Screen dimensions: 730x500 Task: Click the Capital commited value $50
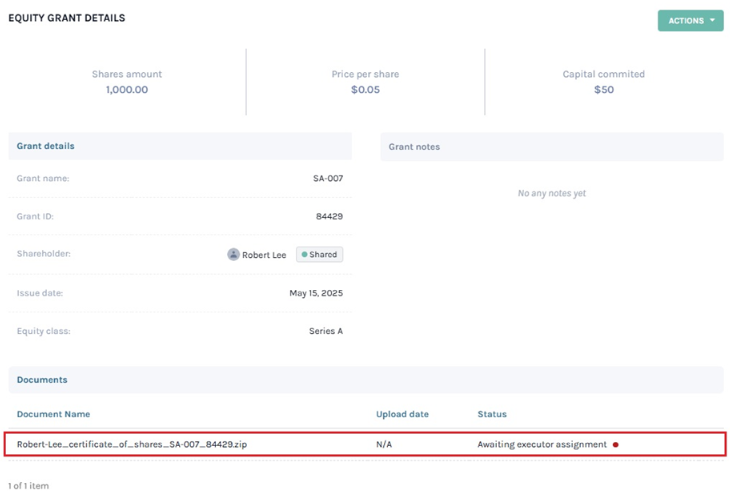(x=604, y=89)
